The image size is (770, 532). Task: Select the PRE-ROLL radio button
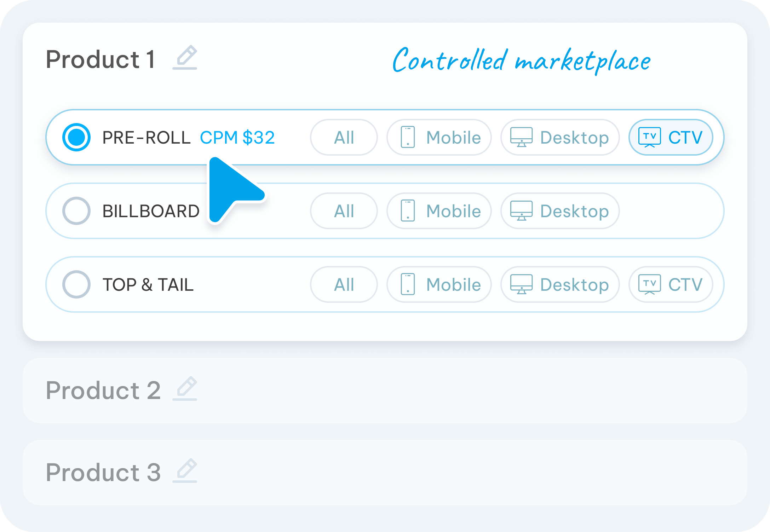pyautogui.click(x=76, y=137)
